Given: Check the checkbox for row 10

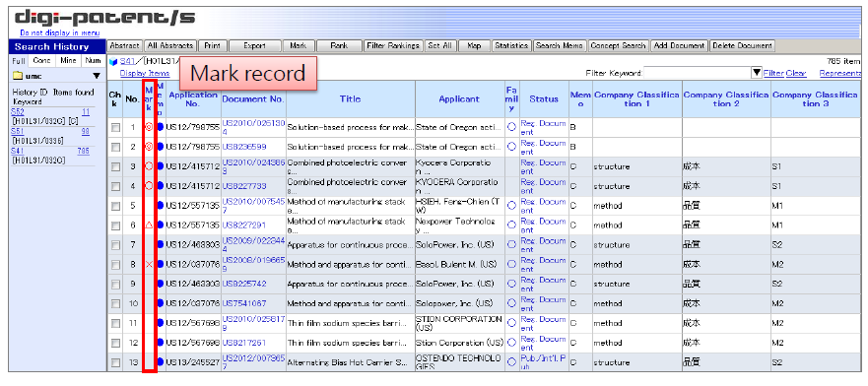Looking at the screenshot, I should pyautogui.click(x=115, y=304).
